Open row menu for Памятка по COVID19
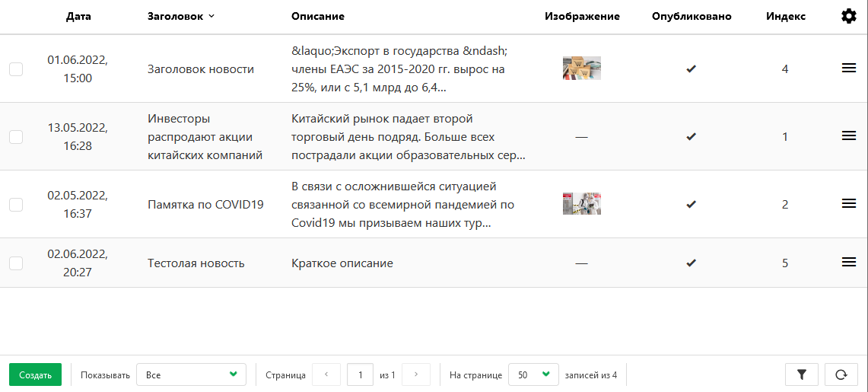 [x=849, y=204]
